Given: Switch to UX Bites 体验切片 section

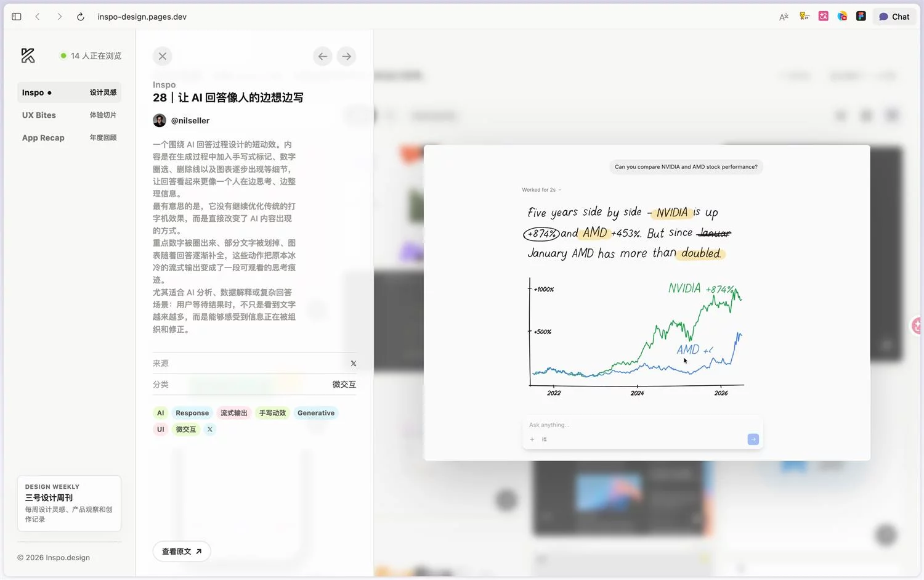Looking at the screenshot, I should point(69,115).
